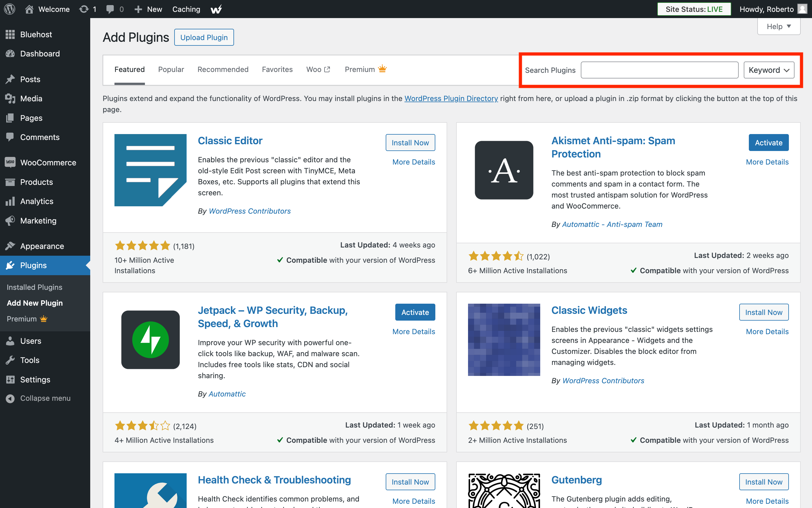Viewport: 812px width, 508px height.
Task: Click the Comments bubble sidebar icon
Action: click(x=10, y=137)
